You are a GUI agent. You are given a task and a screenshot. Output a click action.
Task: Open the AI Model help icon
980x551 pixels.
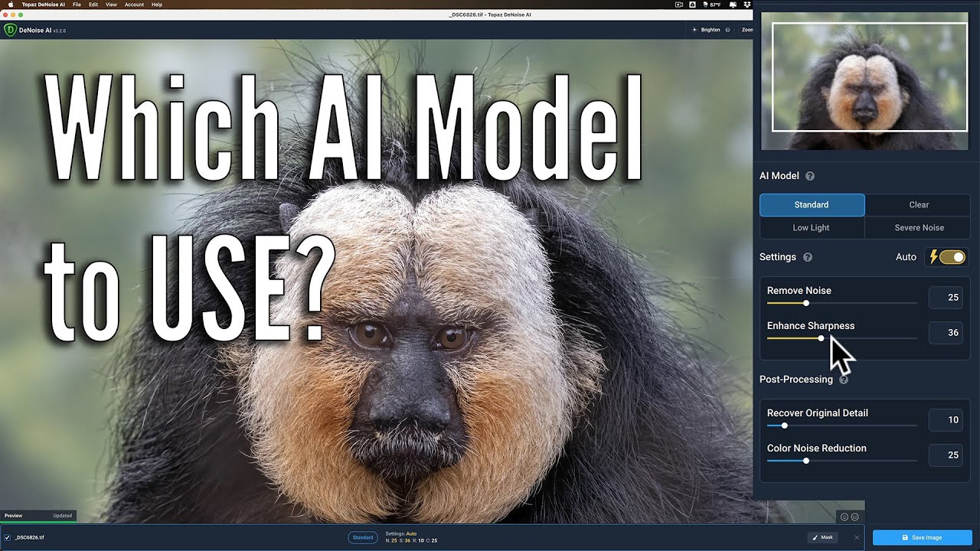coord(810,176)
